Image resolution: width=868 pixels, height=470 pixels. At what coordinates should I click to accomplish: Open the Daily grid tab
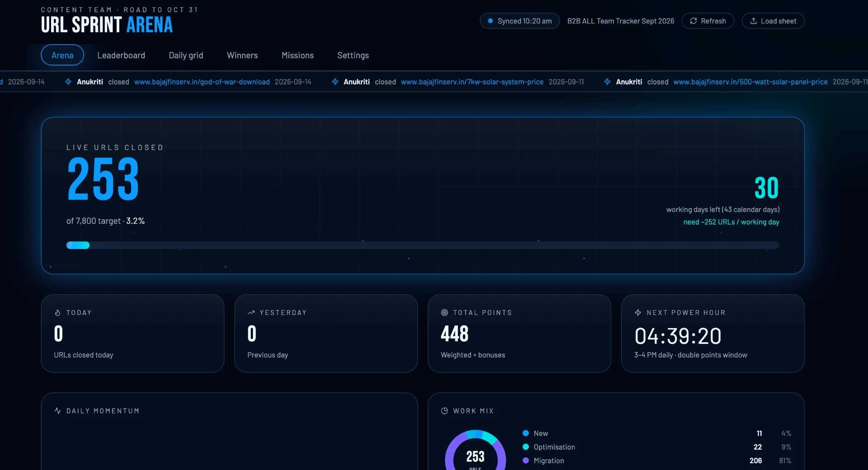[x=186, y=55]
